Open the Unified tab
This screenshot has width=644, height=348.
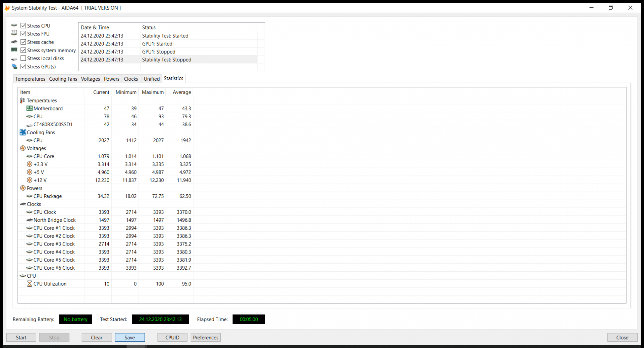151,79
